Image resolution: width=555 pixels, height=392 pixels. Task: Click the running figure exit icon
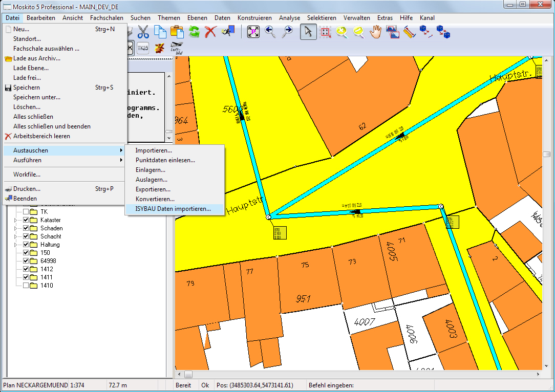(x=228, y=31)
